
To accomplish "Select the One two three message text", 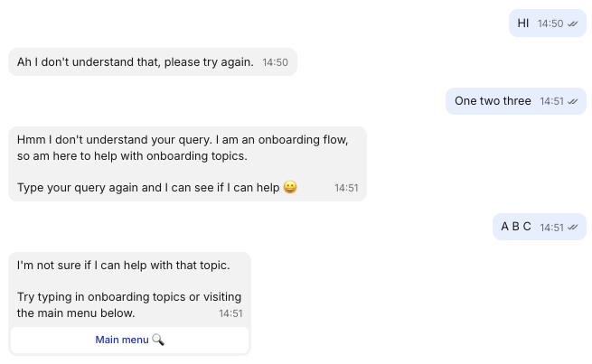I will point(493,101).
